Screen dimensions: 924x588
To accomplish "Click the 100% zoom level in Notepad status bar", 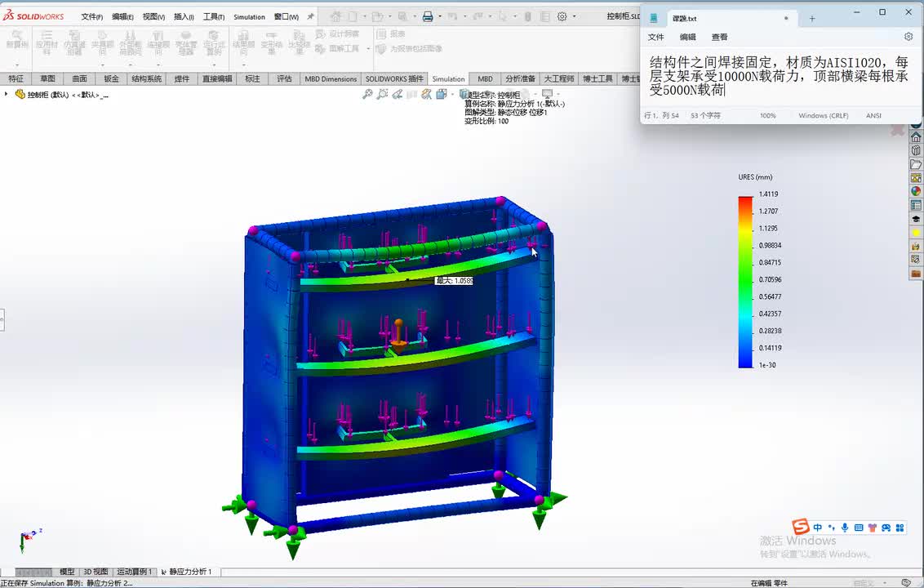I will tap(768, 116).
